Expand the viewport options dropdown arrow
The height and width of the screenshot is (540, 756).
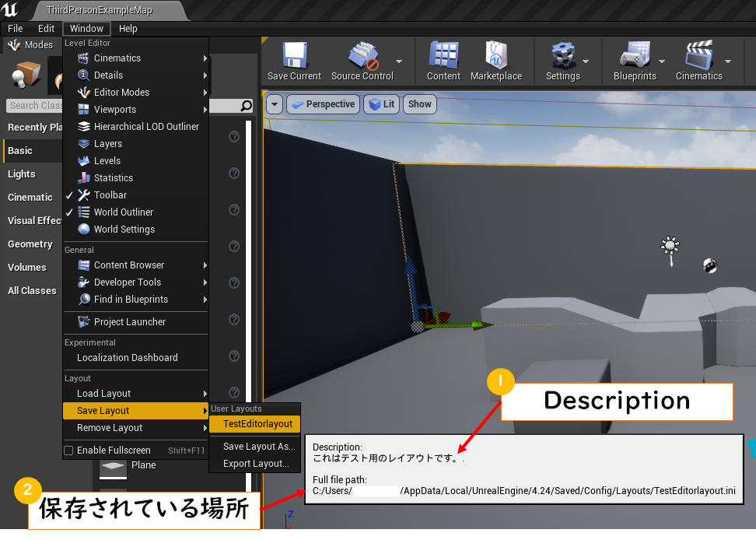tap(275, 104)
